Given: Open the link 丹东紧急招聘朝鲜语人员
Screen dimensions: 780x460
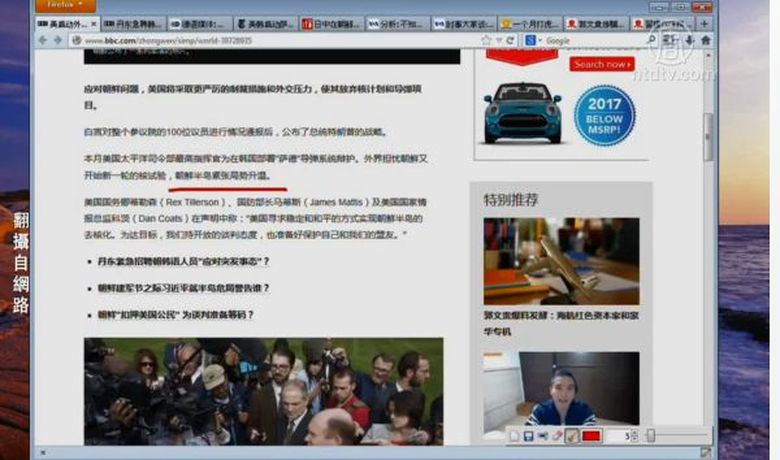Looking at the screenshot, I should (x=183, y=262).
